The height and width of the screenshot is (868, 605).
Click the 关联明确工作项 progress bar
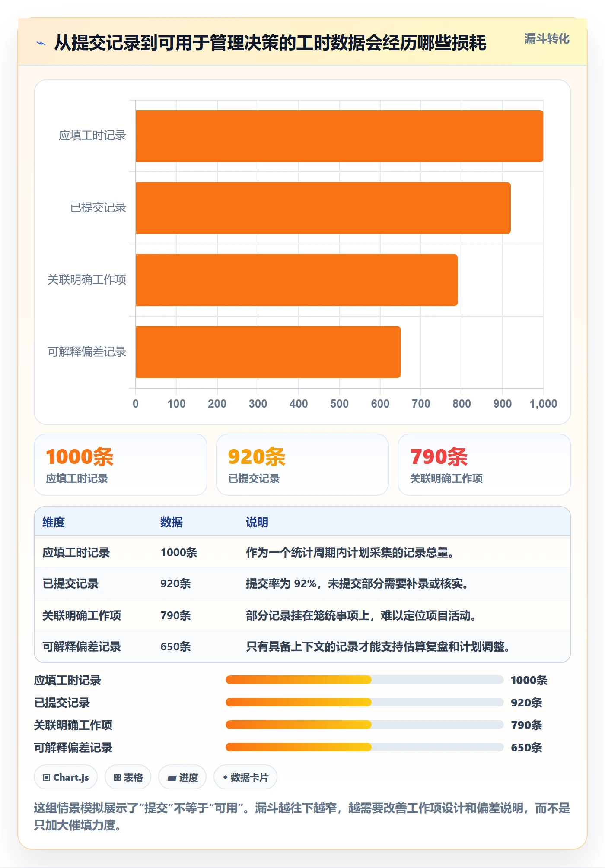(364, 725)
